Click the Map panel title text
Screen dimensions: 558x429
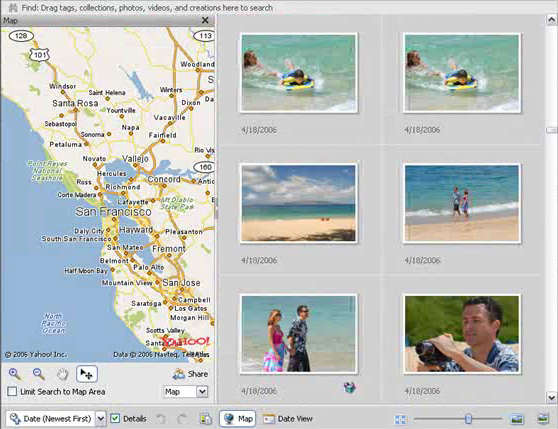click(10, 21)
